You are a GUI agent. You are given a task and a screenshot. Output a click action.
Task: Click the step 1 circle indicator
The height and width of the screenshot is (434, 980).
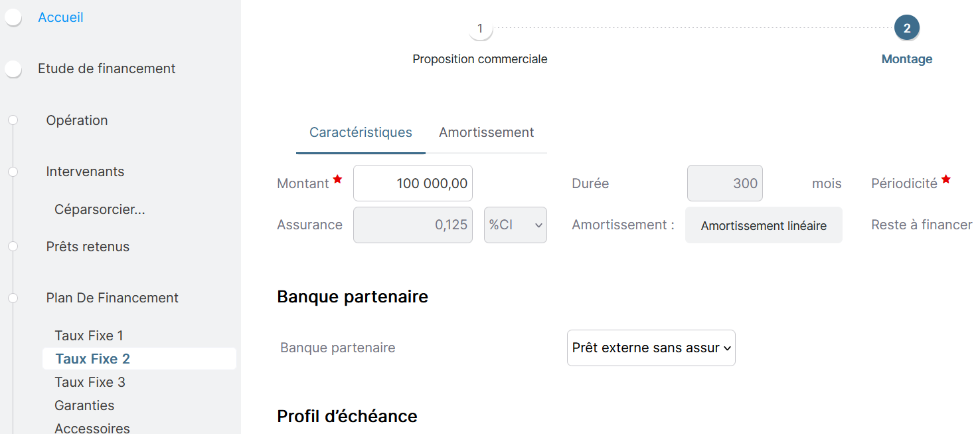pyautogui.click(x=480, y=29)
